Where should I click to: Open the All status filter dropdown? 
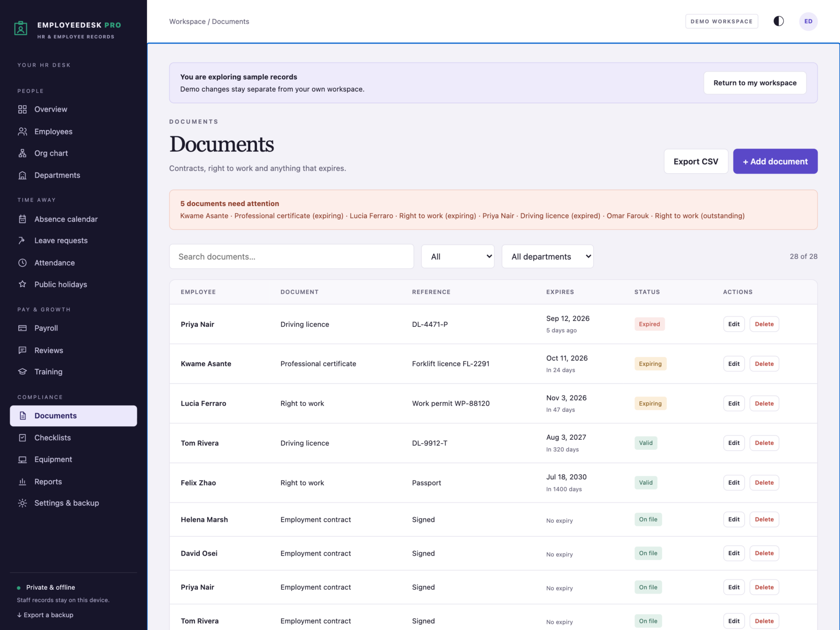458,257
